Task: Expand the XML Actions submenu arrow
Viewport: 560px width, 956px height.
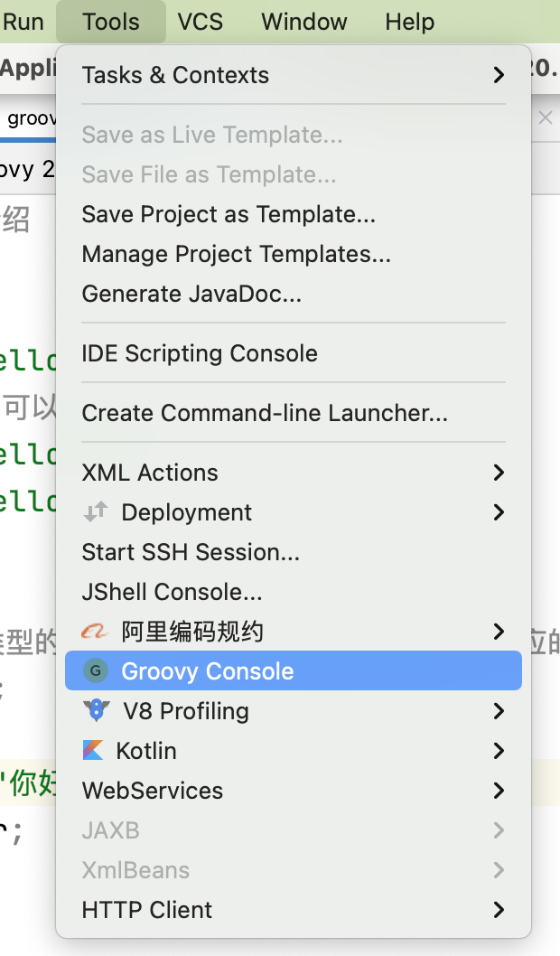Action: pos(499,473)
